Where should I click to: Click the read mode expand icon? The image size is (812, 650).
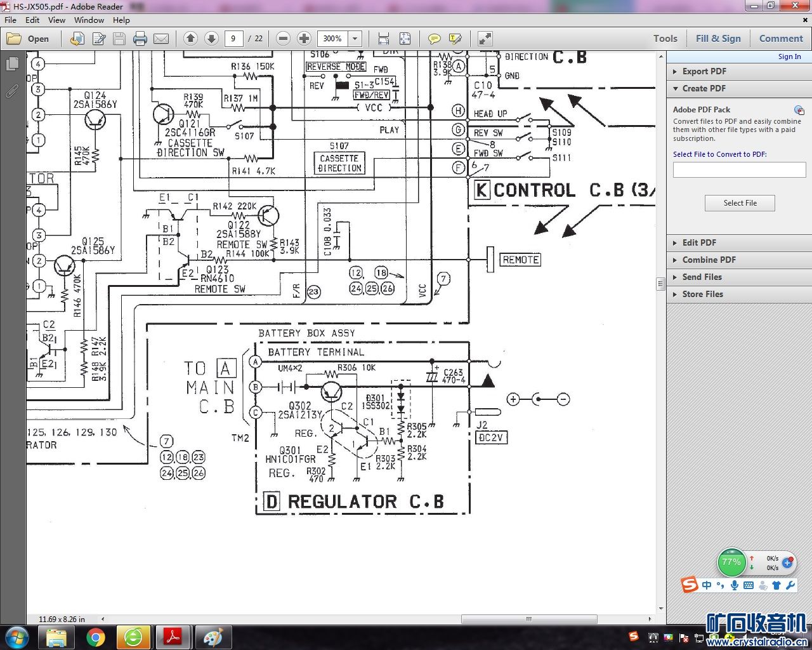(485, 39)
